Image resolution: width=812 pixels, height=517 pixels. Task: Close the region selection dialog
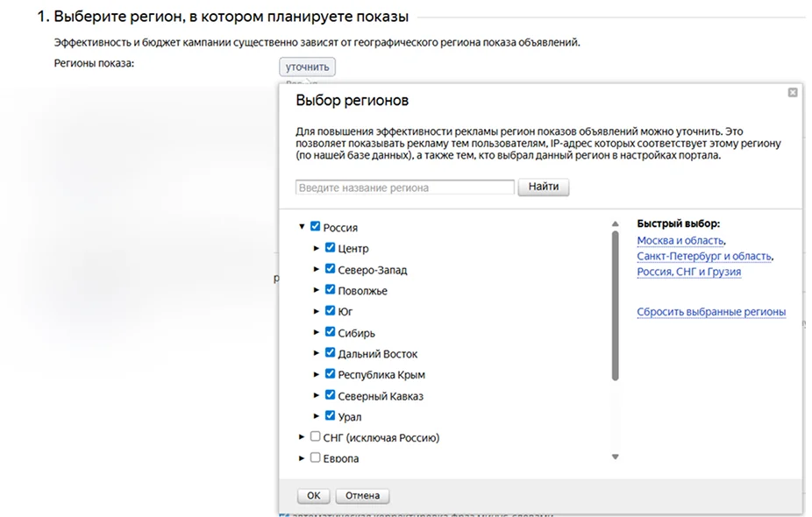pyautogui.click(x=793, y=92)
